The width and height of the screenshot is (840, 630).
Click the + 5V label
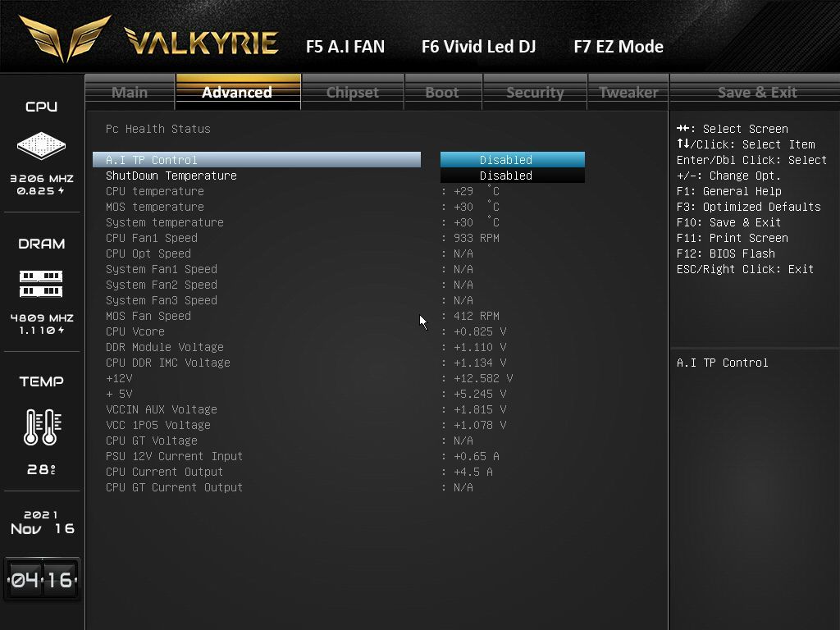[x=119, y=394]
